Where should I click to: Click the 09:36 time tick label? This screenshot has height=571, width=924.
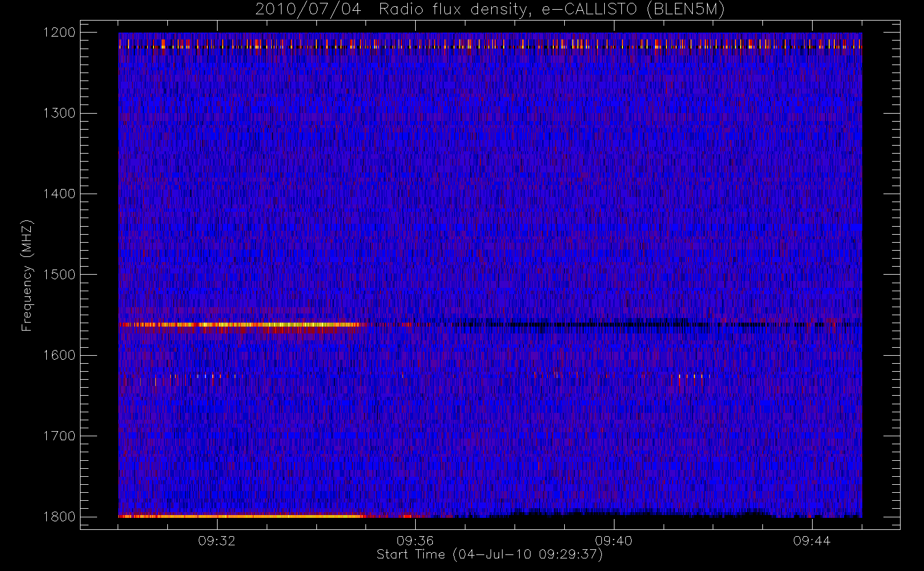tap(415, 541)
